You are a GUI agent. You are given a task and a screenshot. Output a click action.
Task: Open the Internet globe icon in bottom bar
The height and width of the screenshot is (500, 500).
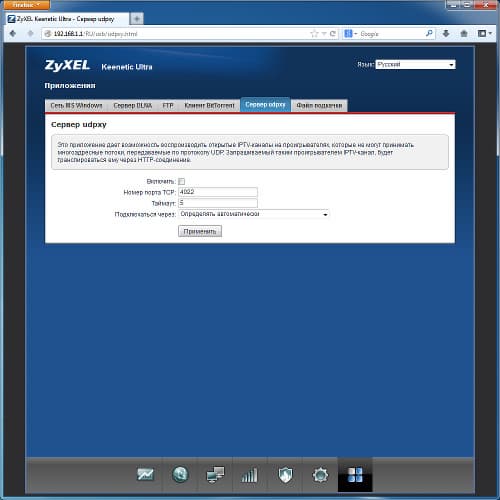pos(180,474)
